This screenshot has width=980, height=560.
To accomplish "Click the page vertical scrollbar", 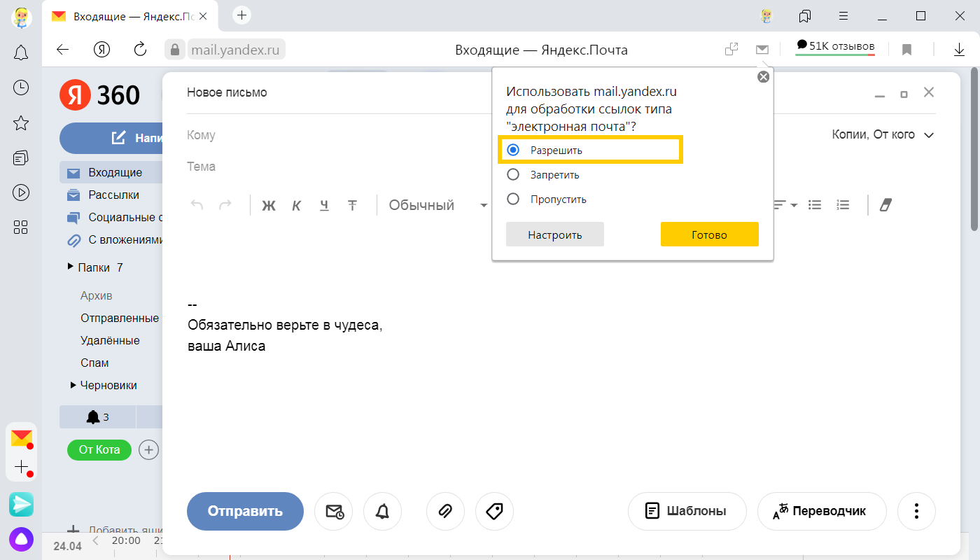I will click(x=974, y=148).
